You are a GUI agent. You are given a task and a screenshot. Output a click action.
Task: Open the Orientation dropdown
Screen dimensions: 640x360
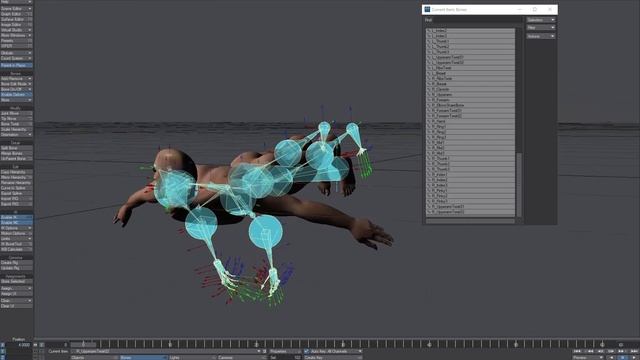pos(16,134)
